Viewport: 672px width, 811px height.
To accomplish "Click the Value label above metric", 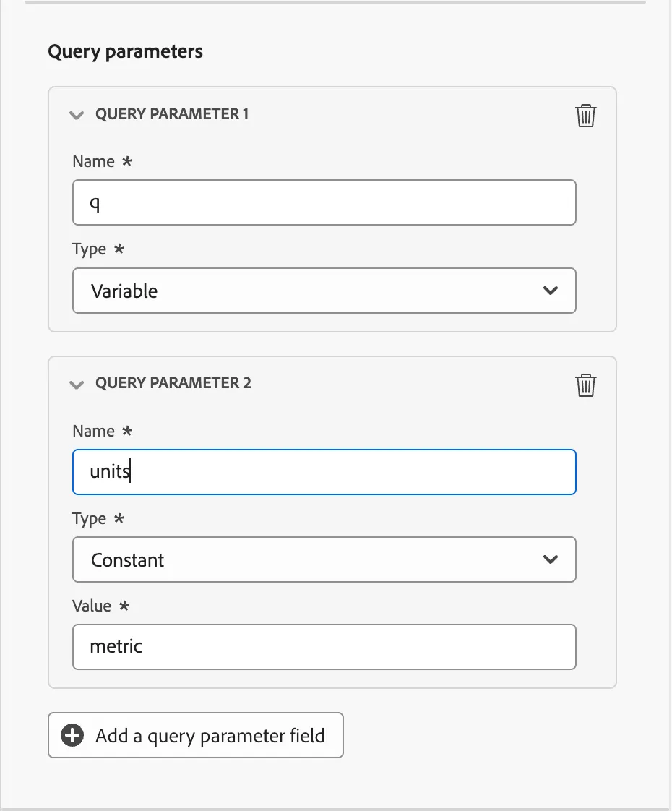I will tap(92, 606).
